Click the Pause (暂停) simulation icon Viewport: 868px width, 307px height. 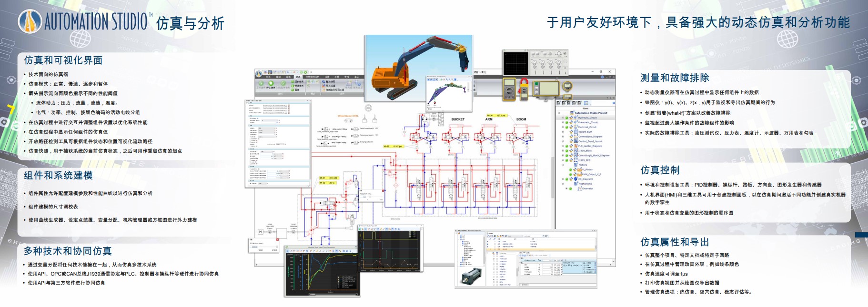click(x=293, y=90)
